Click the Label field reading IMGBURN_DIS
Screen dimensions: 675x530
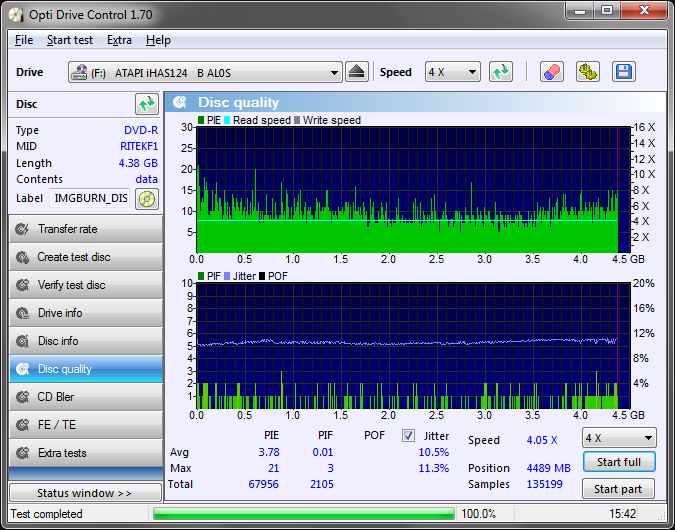tap(90, 198)
